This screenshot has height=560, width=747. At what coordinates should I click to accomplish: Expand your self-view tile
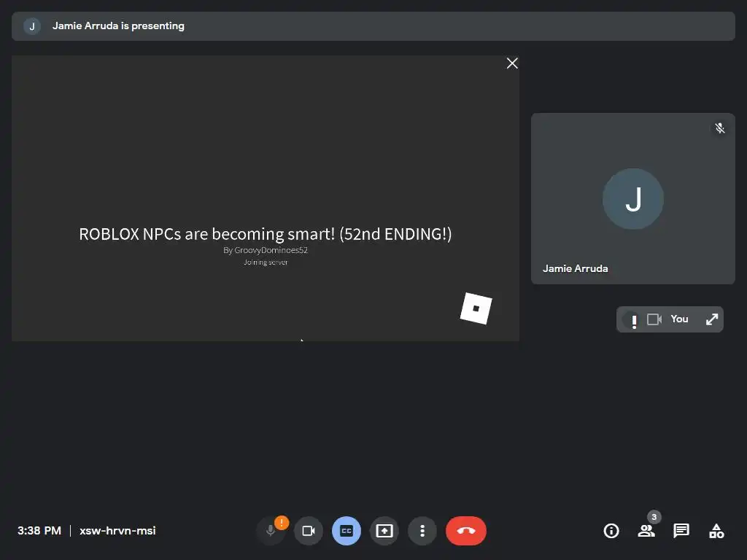coord(712,319)
